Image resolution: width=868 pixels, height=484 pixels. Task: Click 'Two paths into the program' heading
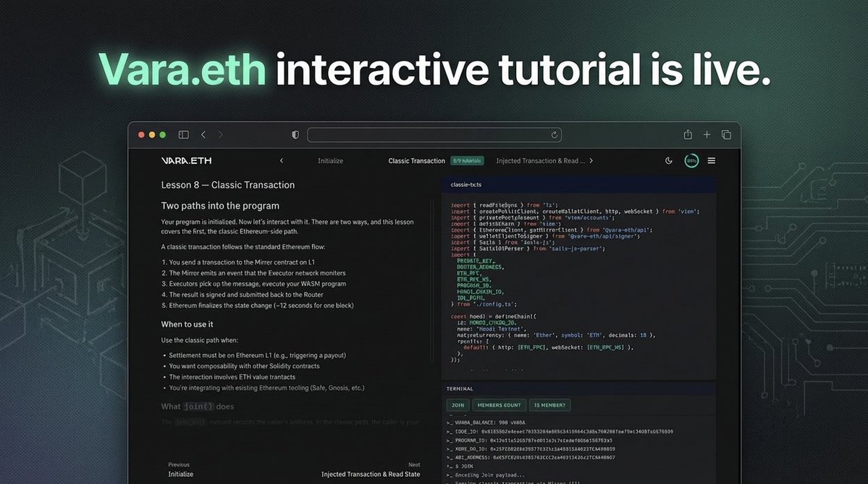[x=220, y=206]
